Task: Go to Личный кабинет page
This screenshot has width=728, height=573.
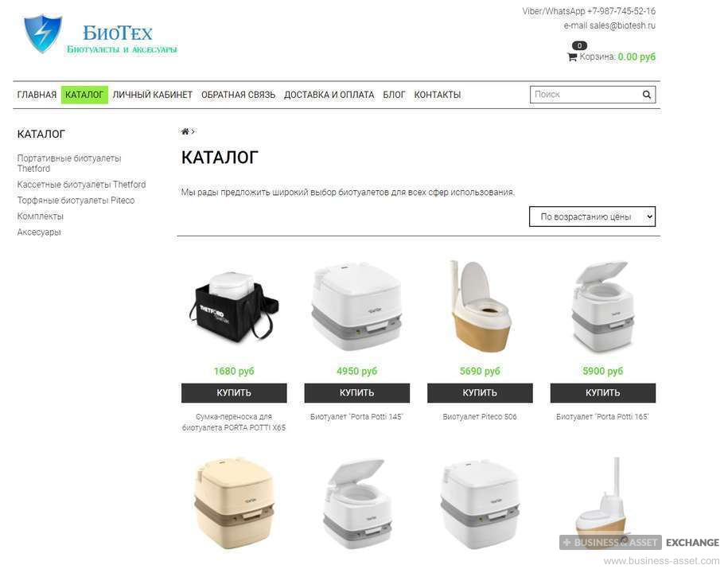Action: pyautogui.click(x=152, y=95)
